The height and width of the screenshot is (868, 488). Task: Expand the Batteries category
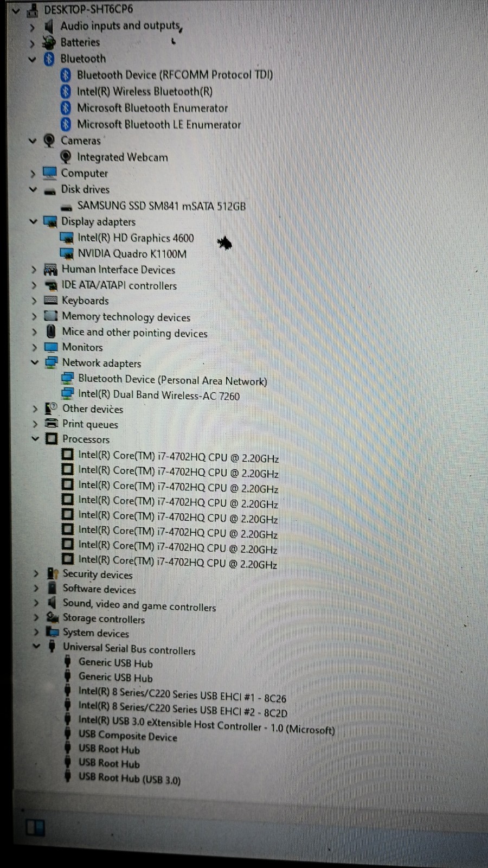tap(33, 43)
